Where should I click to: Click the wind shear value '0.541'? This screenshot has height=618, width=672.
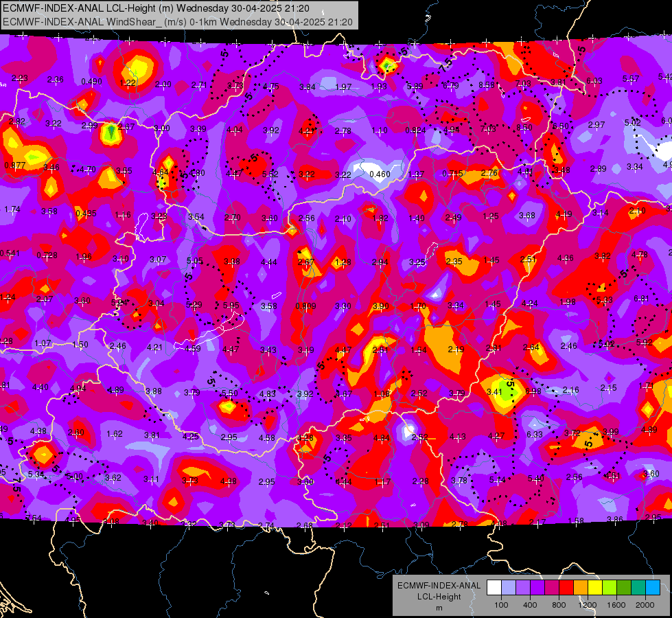pyautogui.click(x=10, y=253)
